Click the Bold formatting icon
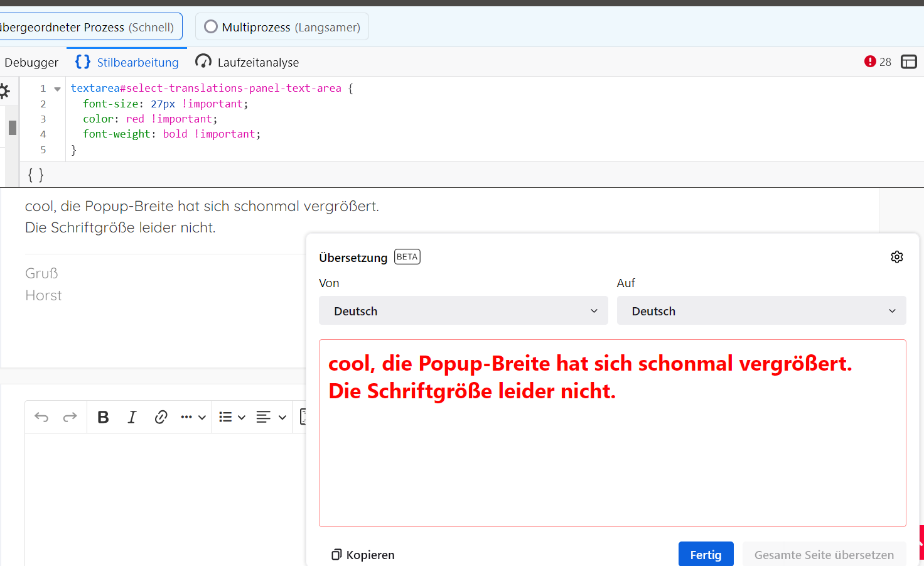 click(104, 417)
